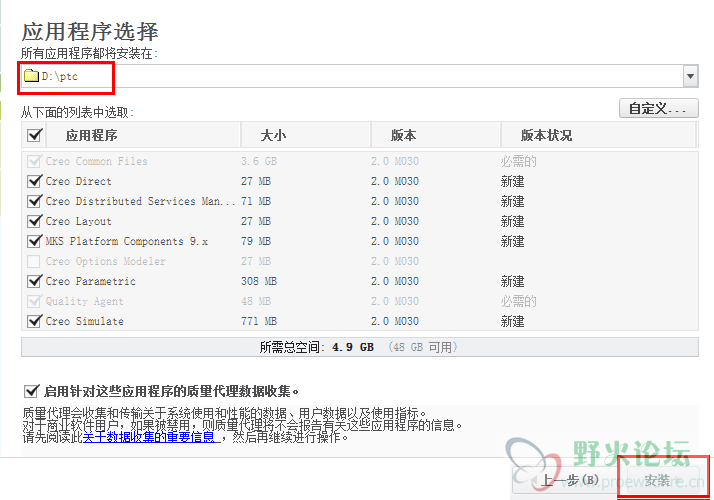Image resolution: width=714 pixels, height=500 pixels.
Task: Click 2.0 M030 version in Creo Simulate row
Action: (395, 321)
